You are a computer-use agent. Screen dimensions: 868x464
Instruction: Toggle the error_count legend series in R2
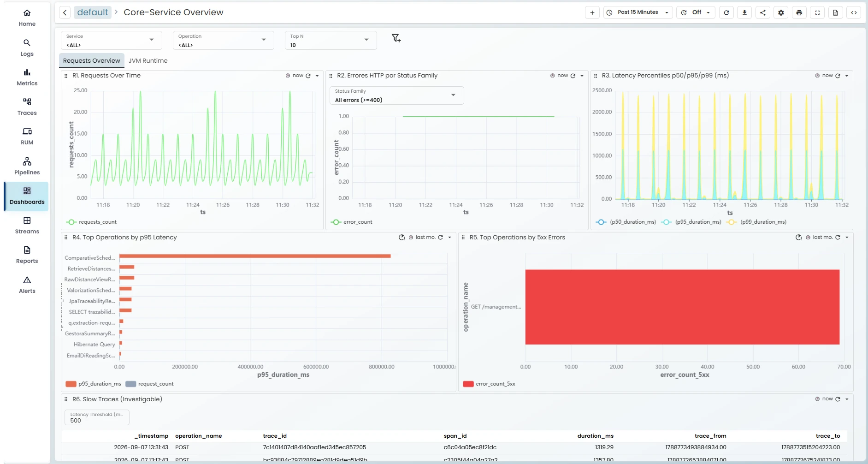pos(351,222)
